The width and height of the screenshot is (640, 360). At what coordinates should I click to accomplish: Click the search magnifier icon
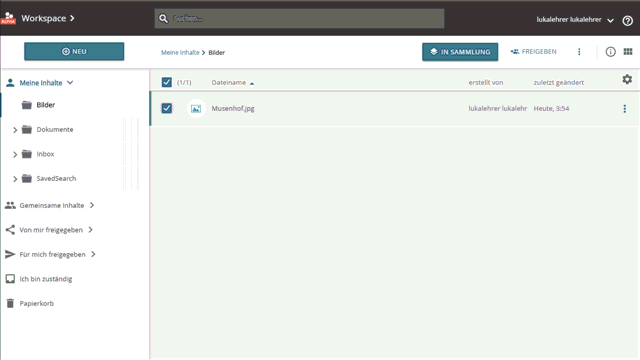coord(163,18)
